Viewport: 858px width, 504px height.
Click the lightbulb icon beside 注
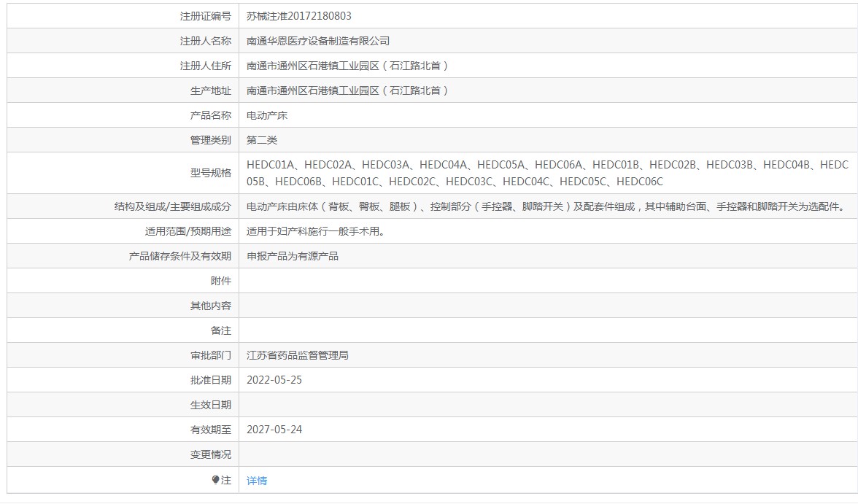point(215,480)
